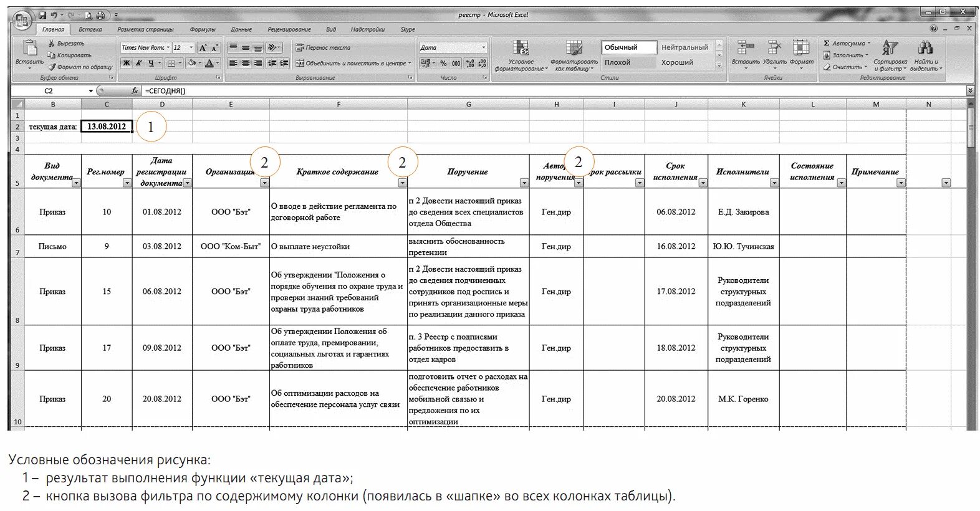Switch to the Формулы tab
This screenshot has height=511, width=980.
(203, 29)
